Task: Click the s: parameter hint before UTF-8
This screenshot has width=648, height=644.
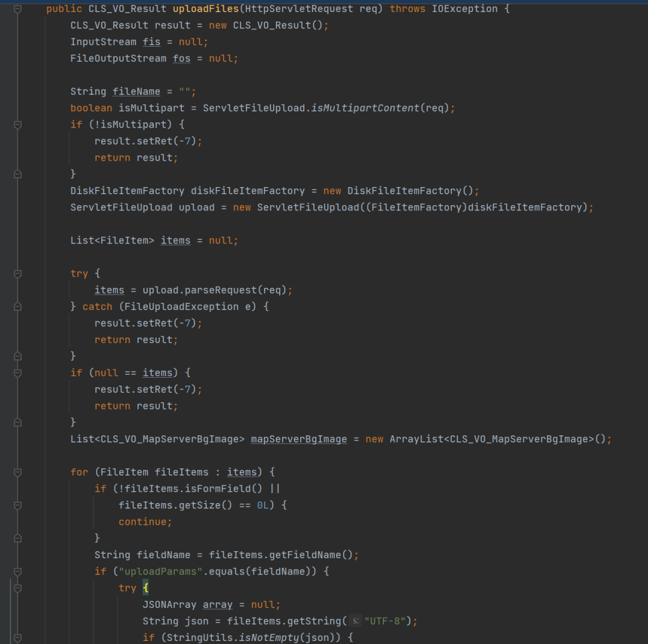Action: [x=355, y=621]
